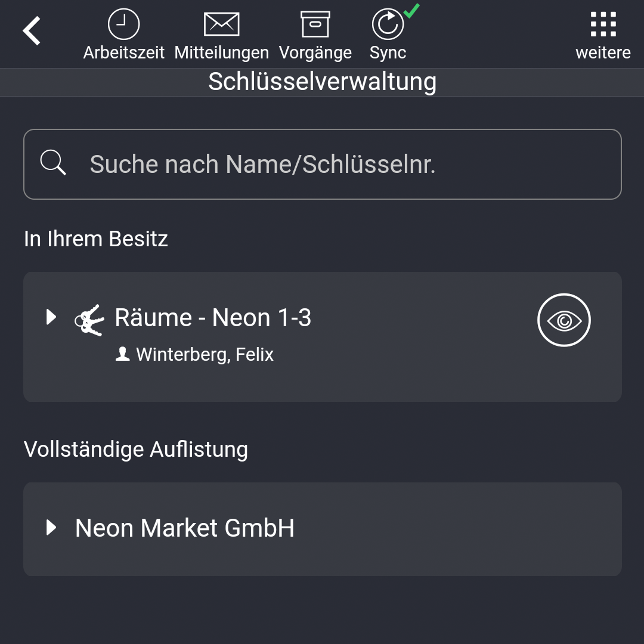Open Mitteilungen via the envelope icon
This screenshot has width=644, height=644.
point(222,24)
